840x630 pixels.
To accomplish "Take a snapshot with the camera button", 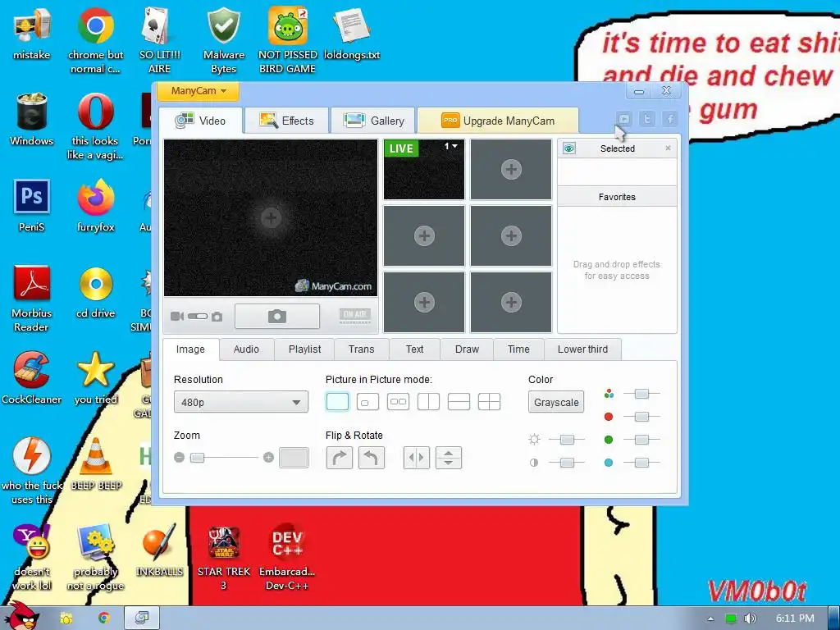I will tap(277, 316).
